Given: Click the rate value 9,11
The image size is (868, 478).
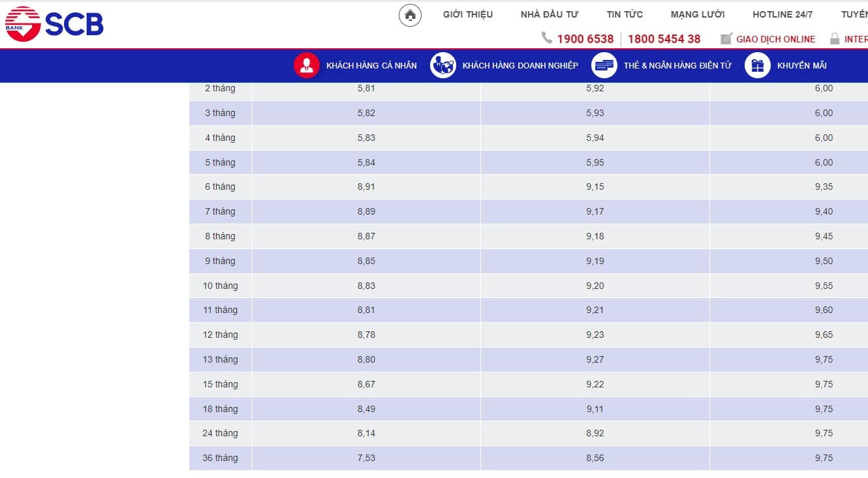Looking at the screenshot, I should pyautogui.click(x=595, y=409).
